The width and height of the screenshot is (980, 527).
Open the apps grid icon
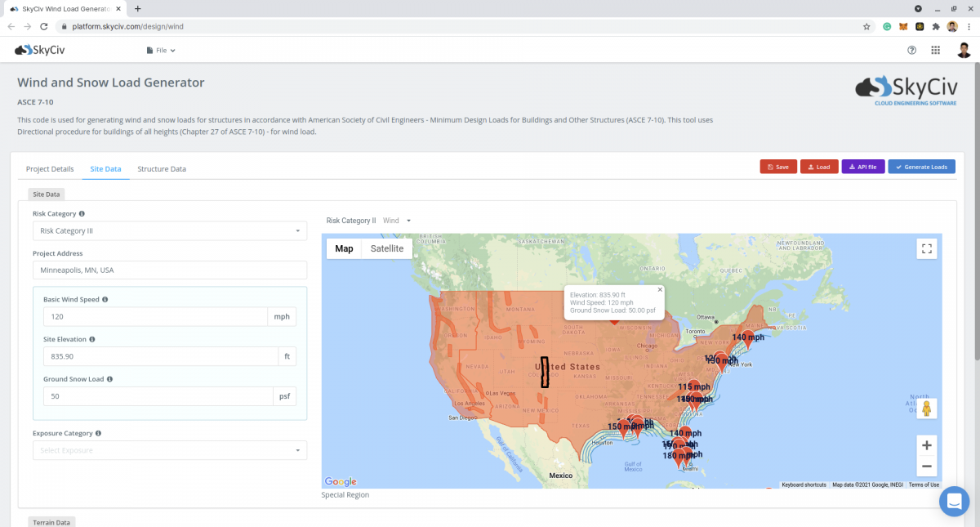[x=936, y=50]
